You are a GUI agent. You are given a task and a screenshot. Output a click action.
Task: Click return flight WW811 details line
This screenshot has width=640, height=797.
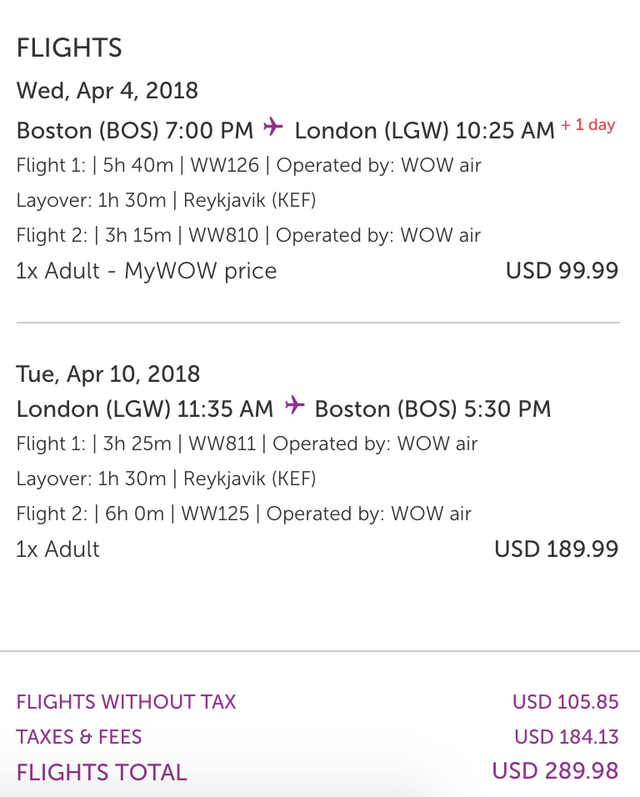(x=247, y=443)
